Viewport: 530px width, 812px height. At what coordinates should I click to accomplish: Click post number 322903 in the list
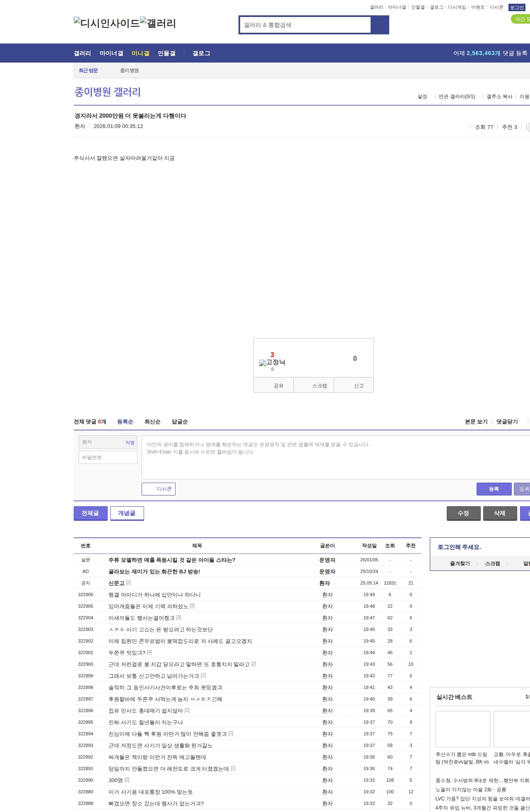(x=86, y=629)
